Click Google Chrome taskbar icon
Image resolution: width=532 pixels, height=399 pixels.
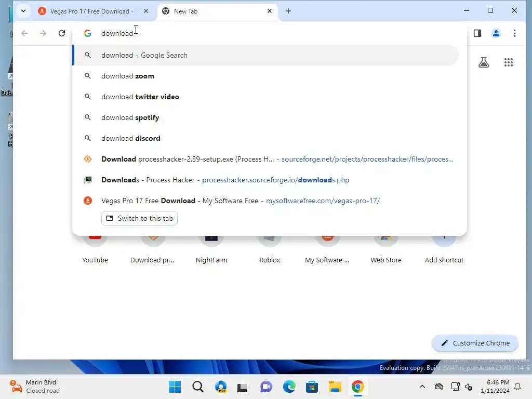[x=357, y=387]
